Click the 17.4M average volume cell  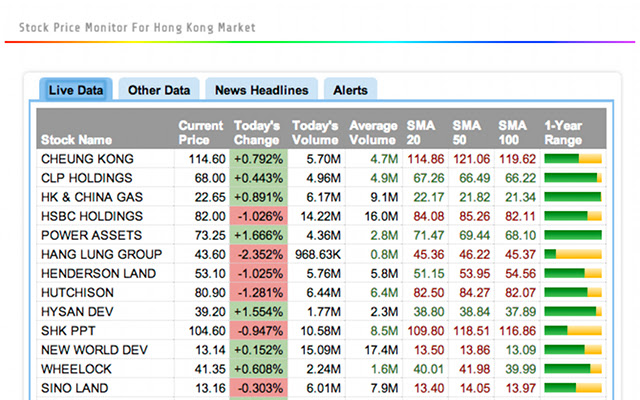click(x=374, y=350)
